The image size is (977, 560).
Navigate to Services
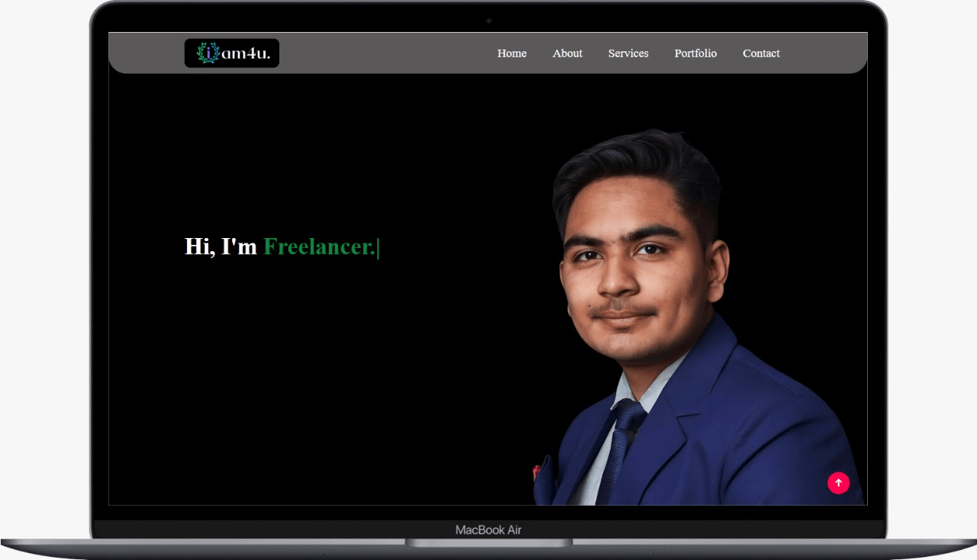coord(628,53)
